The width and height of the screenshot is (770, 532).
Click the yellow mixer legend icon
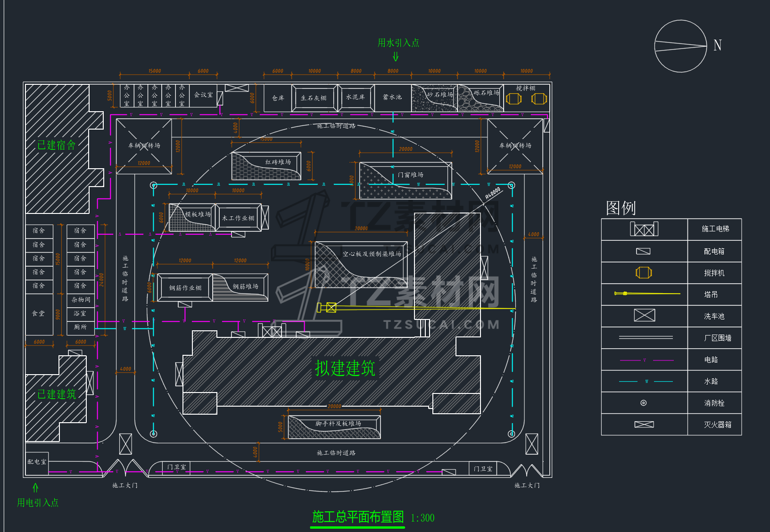(x=644, y=272)
